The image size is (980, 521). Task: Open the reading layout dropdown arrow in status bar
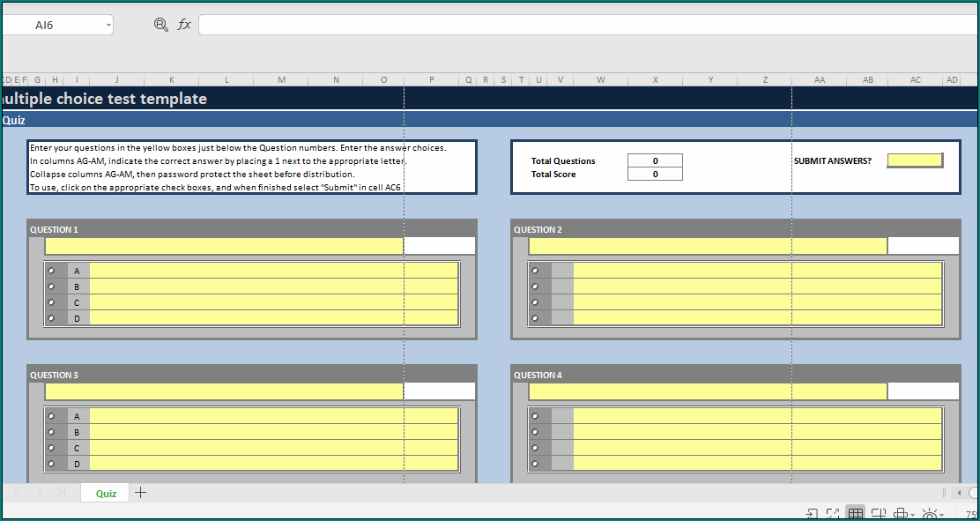click(914, 515)
